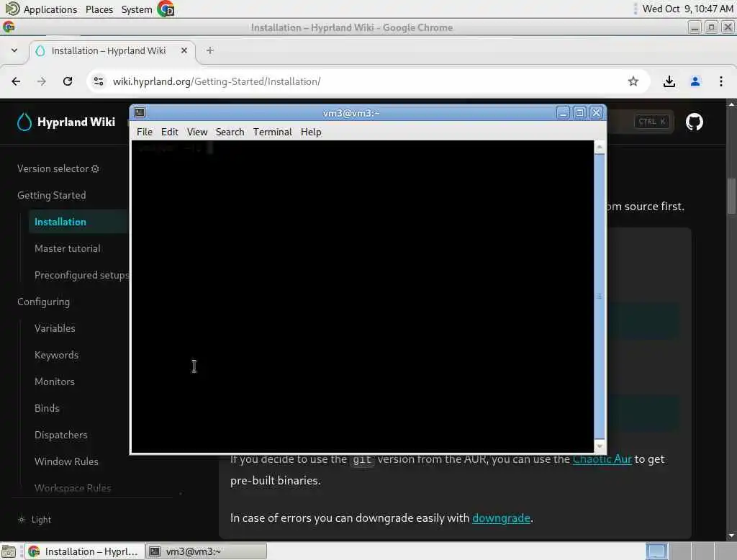Image resolution: width=737 pixels, height=560 pixels.
Task: Open new tab with plus button
Action: 210,50
